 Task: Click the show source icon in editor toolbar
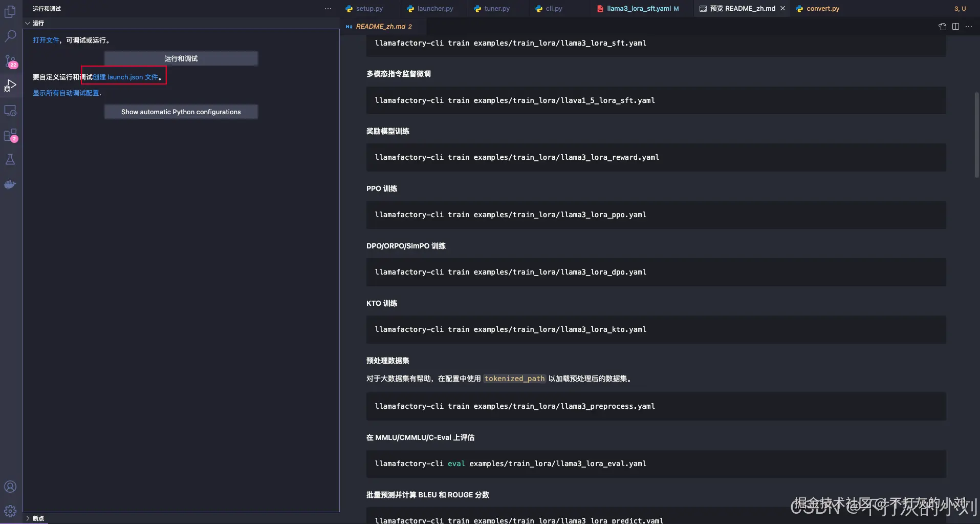(943, 27)
